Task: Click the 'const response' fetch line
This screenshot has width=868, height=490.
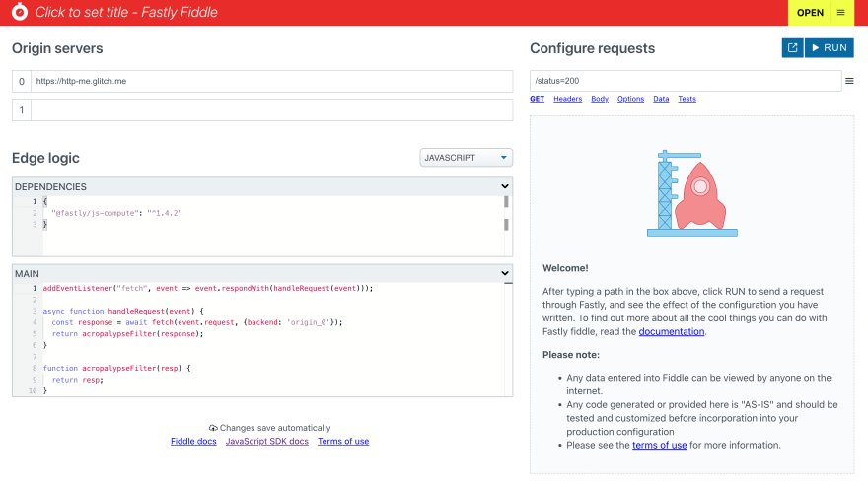Action: click(x=197, y=322)
